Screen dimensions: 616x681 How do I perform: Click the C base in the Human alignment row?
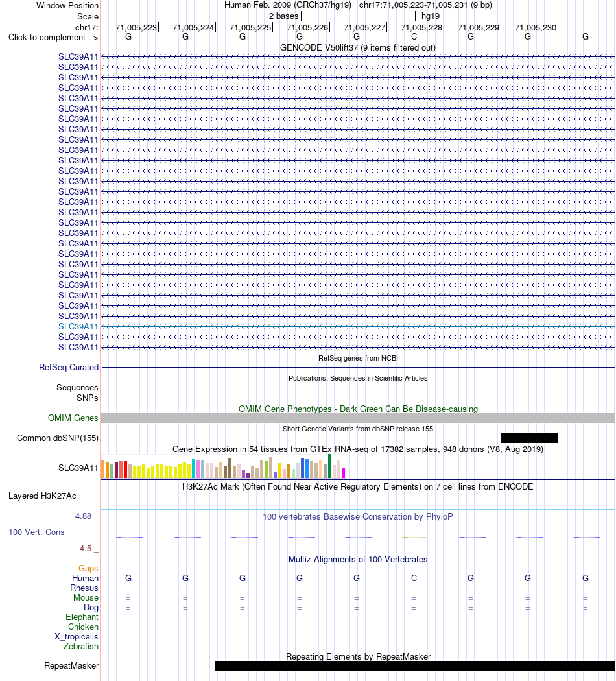click(414, 579)
